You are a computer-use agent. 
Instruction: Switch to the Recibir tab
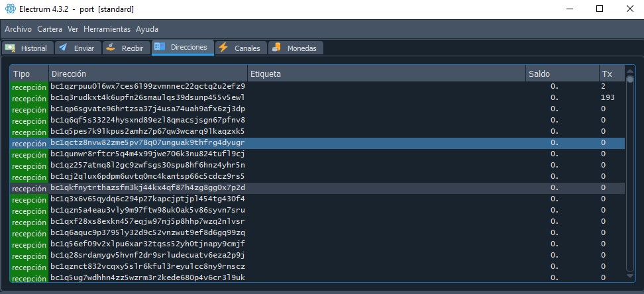126,48
